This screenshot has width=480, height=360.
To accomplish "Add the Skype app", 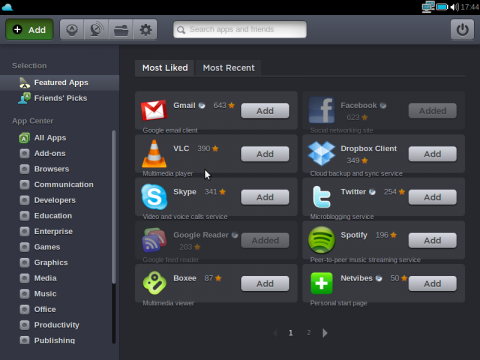I will (265, 197).
